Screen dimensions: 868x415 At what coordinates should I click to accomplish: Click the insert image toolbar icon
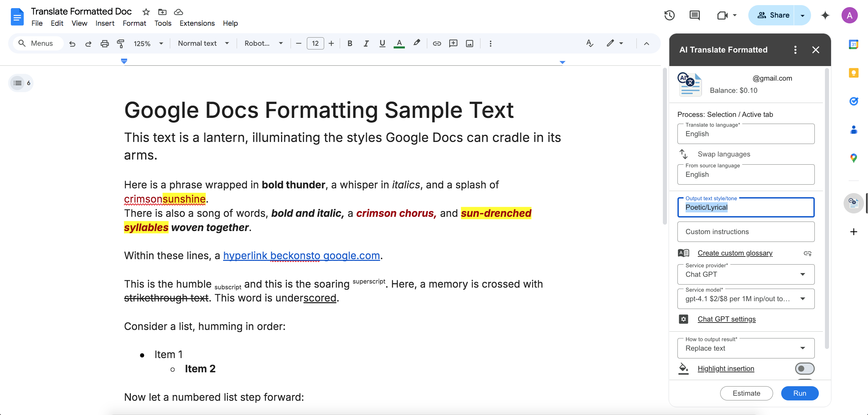coord(469,43)
